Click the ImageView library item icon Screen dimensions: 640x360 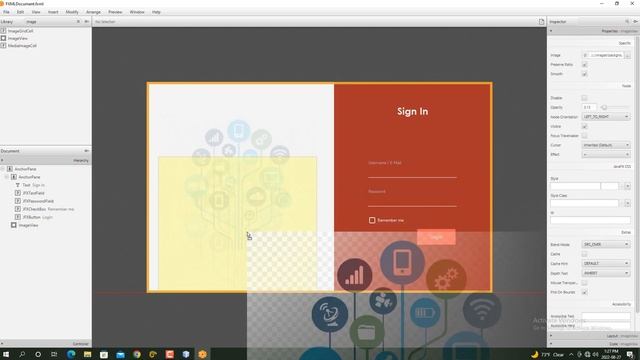[3, 38]
